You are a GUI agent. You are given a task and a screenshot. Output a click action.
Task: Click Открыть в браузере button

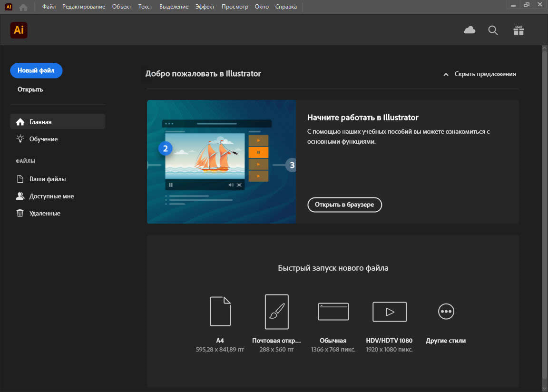pos(344,205)
